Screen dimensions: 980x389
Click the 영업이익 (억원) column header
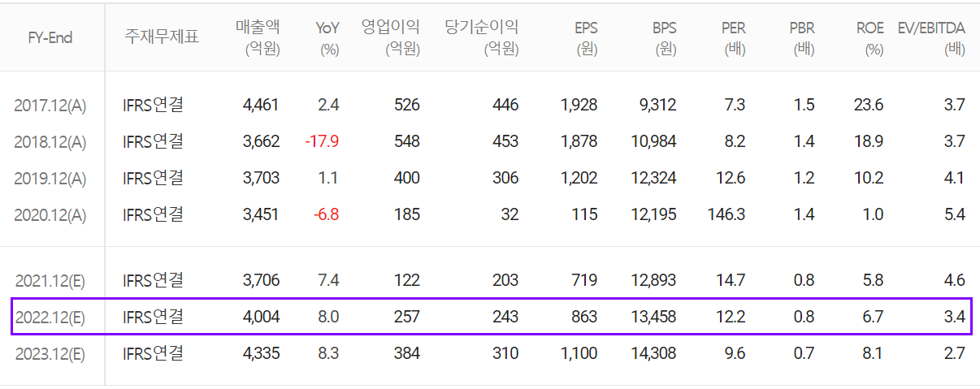coord(390,37)
